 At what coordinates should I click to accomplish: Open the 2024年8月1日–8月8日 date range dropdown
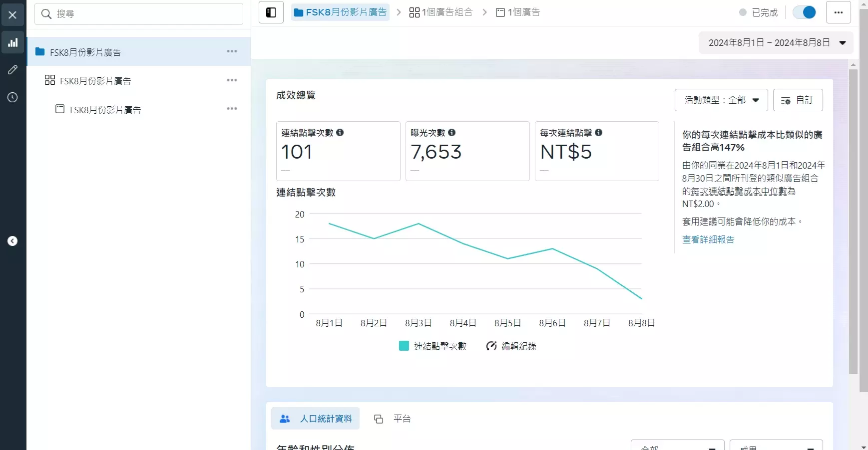(x=775, y=42)
